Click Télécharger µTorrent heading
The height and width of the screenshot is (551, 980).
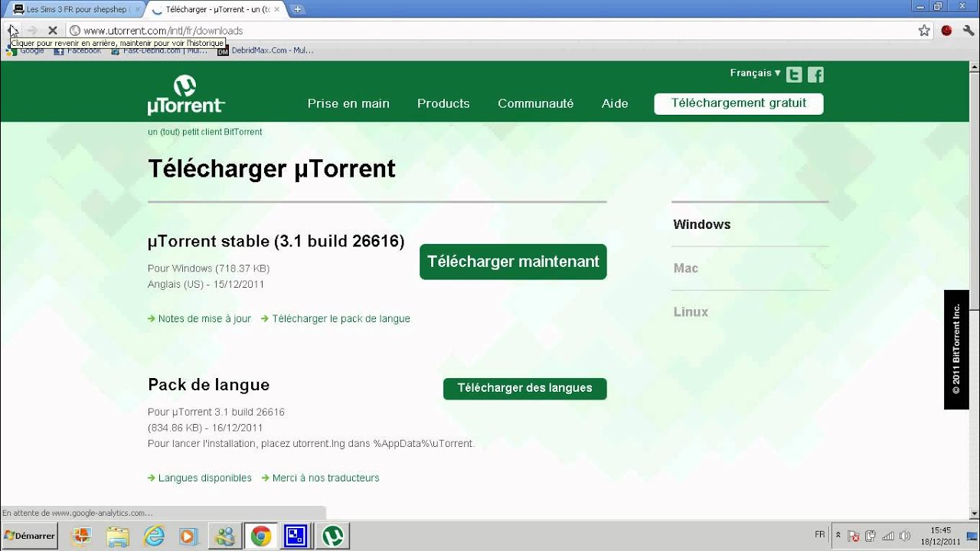click(272, 168)
